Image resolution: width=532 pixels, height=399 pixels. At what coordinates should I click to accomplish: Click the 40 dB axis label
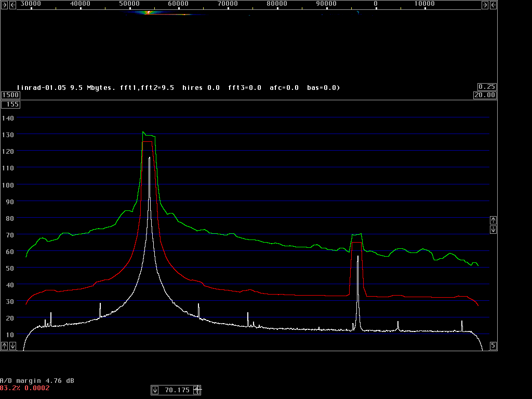(10, 285)
